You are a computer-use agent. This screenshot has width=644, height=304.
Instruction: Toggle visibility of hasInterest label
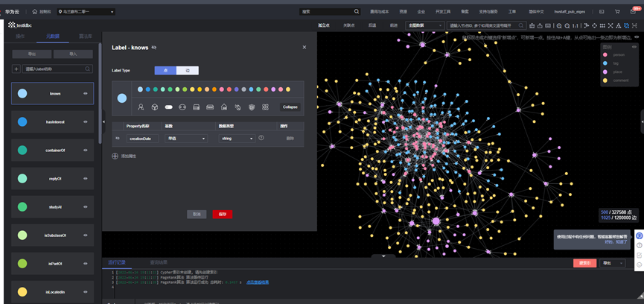pyautogui.click(x=86, y=121)
